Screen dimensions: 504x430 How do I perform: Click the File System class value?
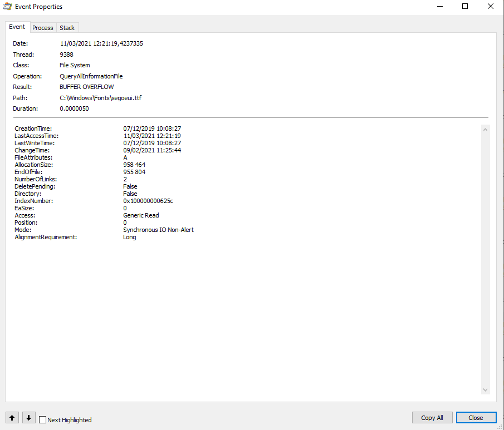click(75, 65)
